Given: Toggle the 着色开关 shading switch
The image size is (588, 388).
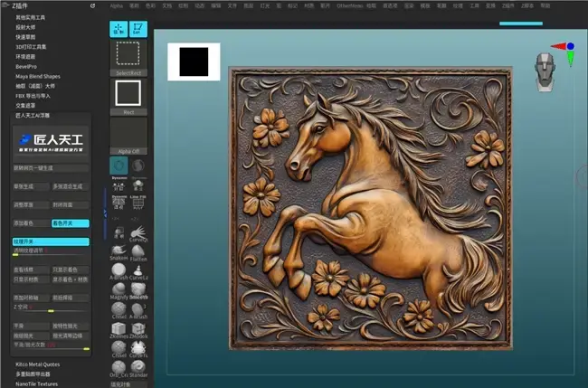Looking at the screenshot, I should [x=70, y=222].
